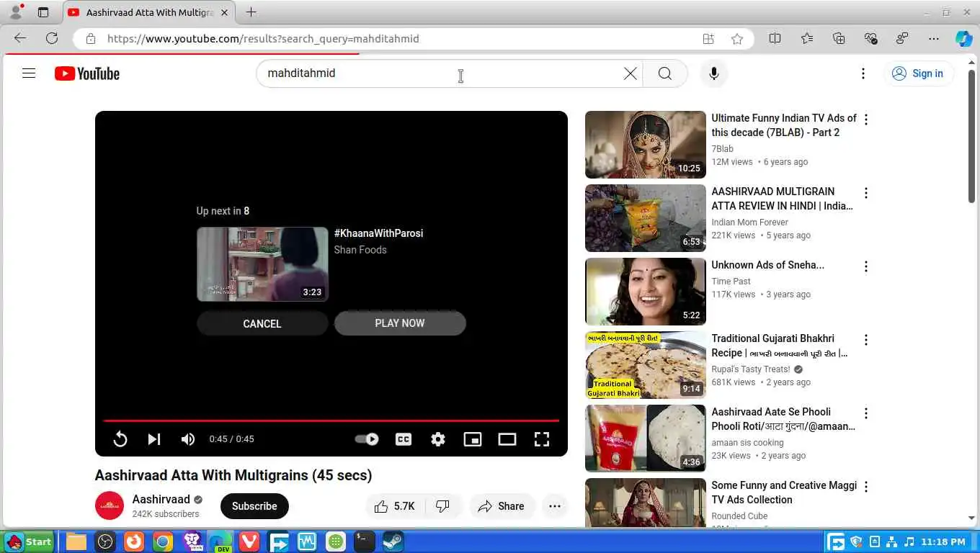Clear the search box text
The image size is (980, 553).
coord(630,73)
